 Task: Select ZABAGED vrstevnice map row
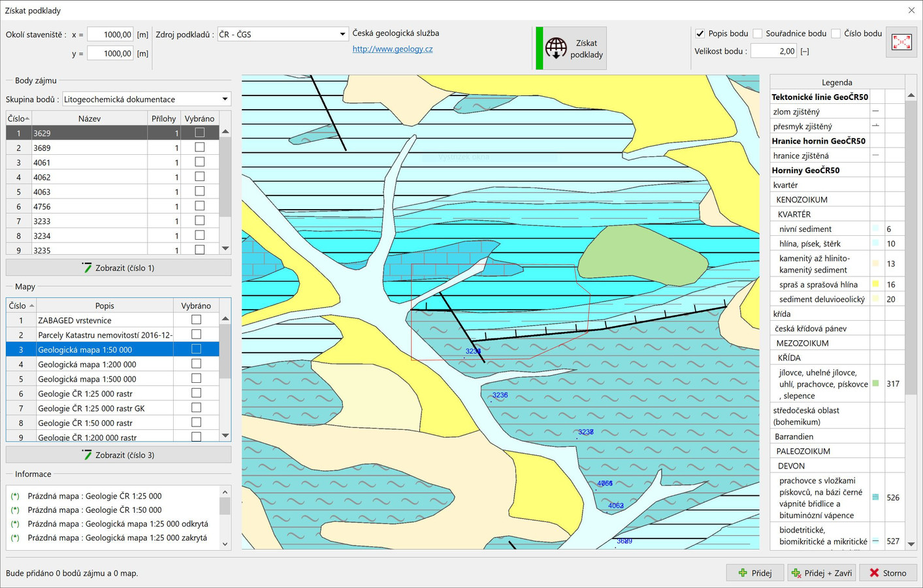click(x=74, y=320)
